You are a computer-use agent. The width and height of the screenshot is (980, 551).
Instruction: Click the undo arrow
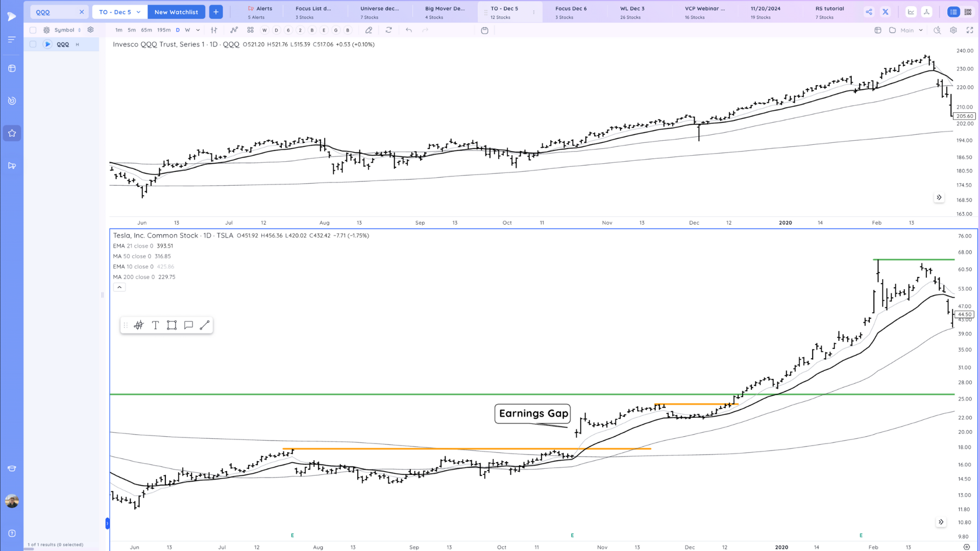coord(409,30)
